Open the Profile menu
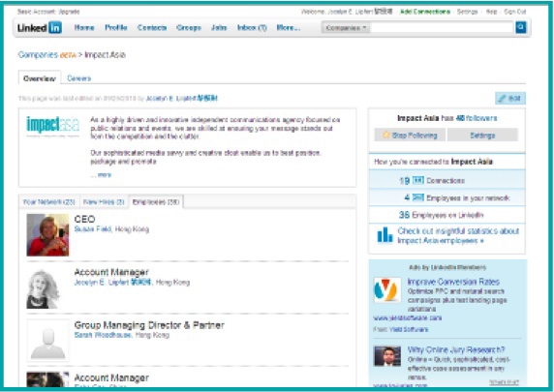This screenshot has width=554, height=392. 116,27
